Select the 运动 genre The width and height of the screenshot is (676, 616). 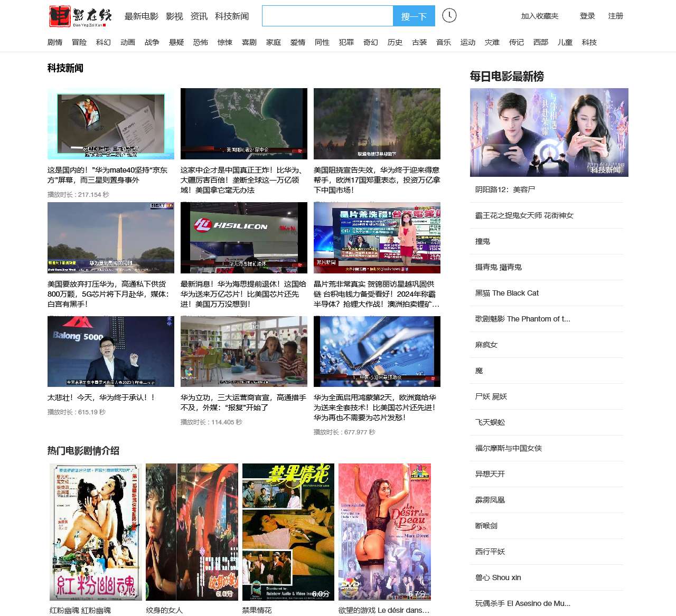click(x=468, y=42)
